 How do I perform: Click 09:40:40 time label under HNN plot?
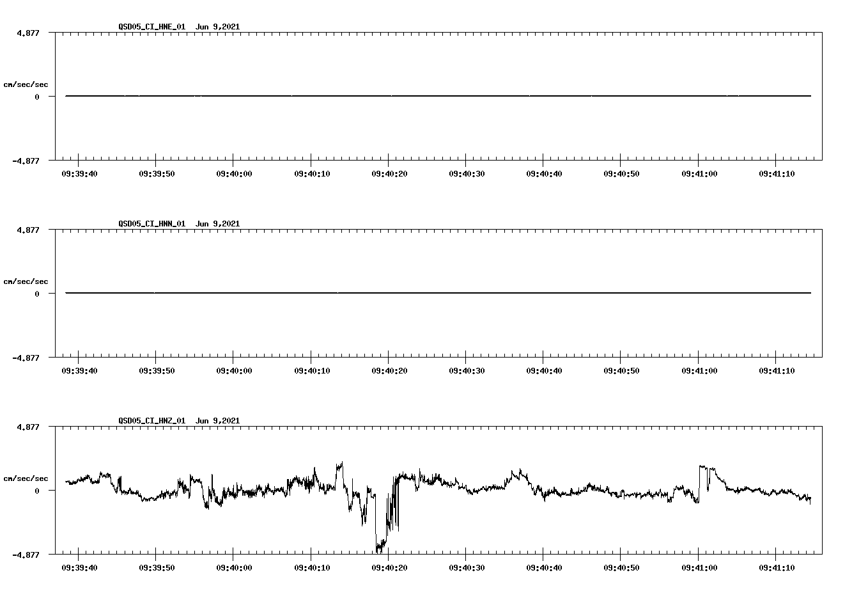click(544, 371)
